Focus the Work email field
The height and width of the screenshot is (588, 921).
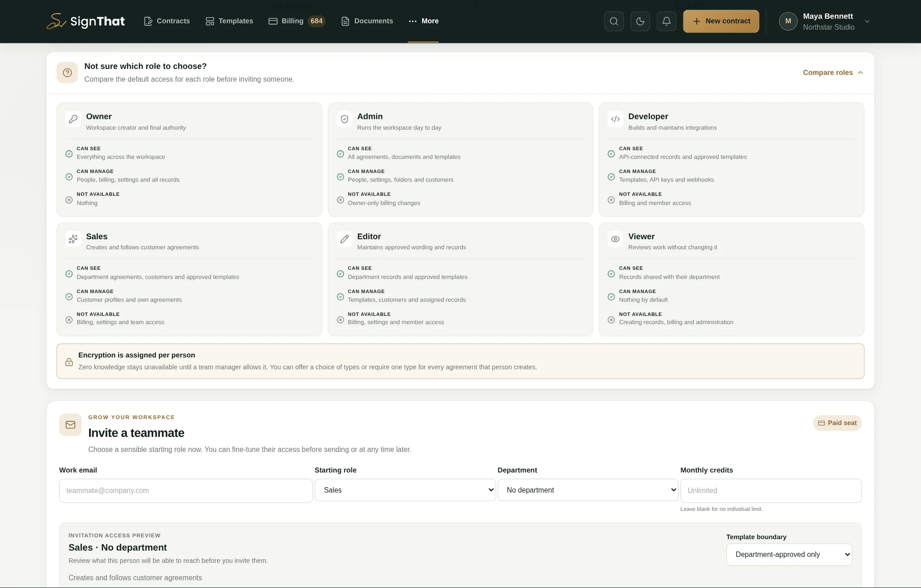[x=186, y=490]
